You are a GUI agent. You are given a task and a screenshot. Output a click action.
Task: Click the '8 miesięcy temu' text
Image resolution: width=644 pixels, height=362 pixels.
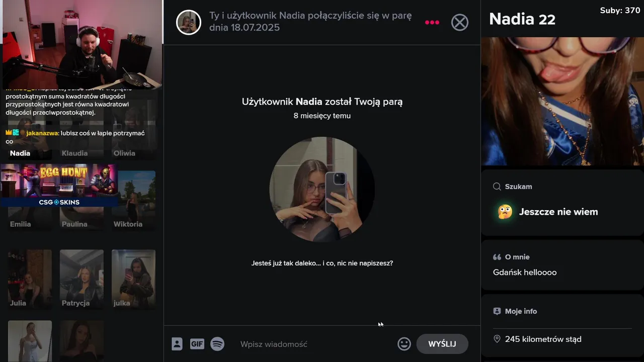click(x=322, y=116)
